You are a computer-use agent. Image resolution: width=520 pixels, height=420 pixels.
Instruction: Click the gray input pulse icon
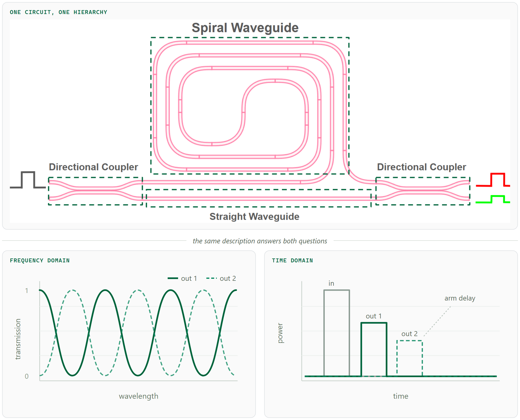tap(28, 179)
